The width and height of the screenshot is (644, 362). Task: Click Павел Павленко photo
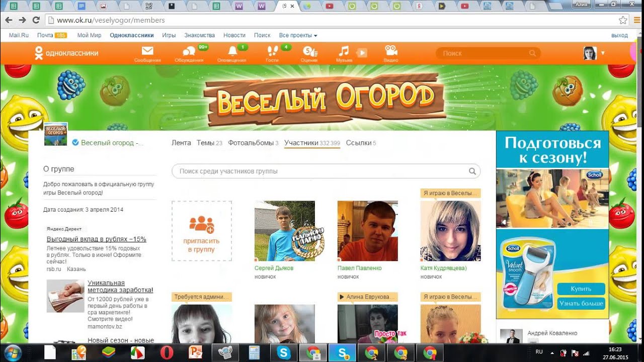[x=368, y=231]
